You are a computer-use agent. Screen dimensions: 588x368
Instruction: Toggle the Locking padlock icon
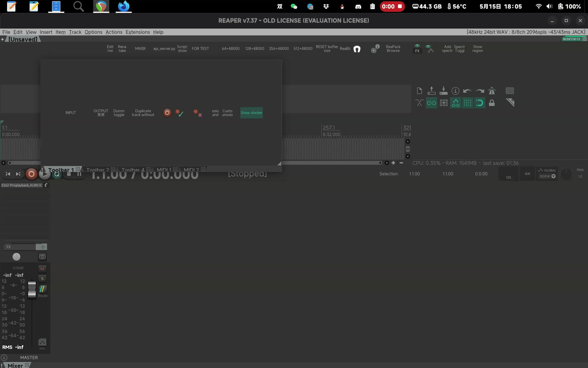click(492, 103)
